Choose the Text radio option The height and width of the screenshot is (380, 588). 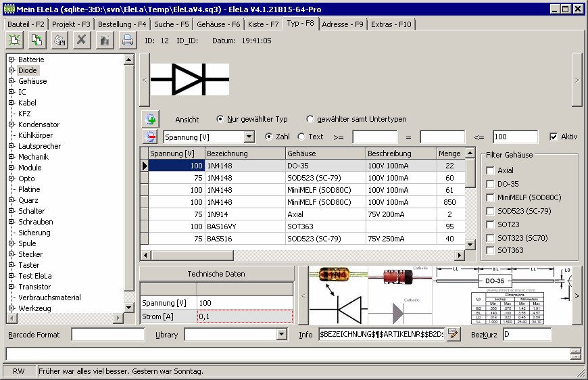coord(301,137)
